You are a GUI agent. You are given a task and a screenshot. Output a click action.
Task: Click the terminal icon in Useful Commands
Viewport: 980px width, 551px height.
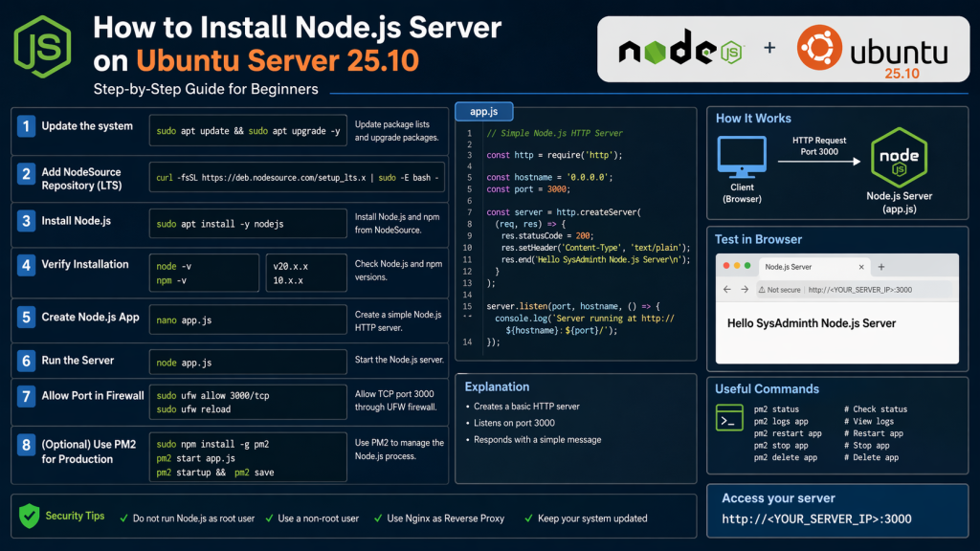[729, 419]
